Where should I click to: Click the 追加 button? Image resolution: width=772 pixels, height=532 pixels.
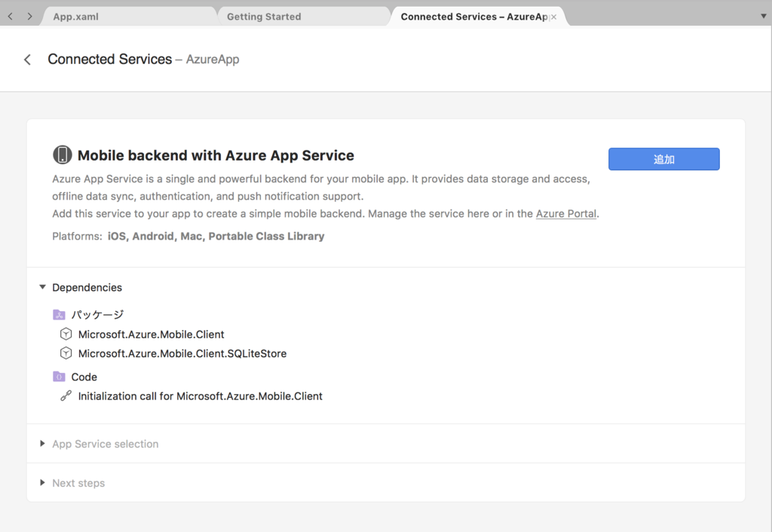(x=663, y=159)
